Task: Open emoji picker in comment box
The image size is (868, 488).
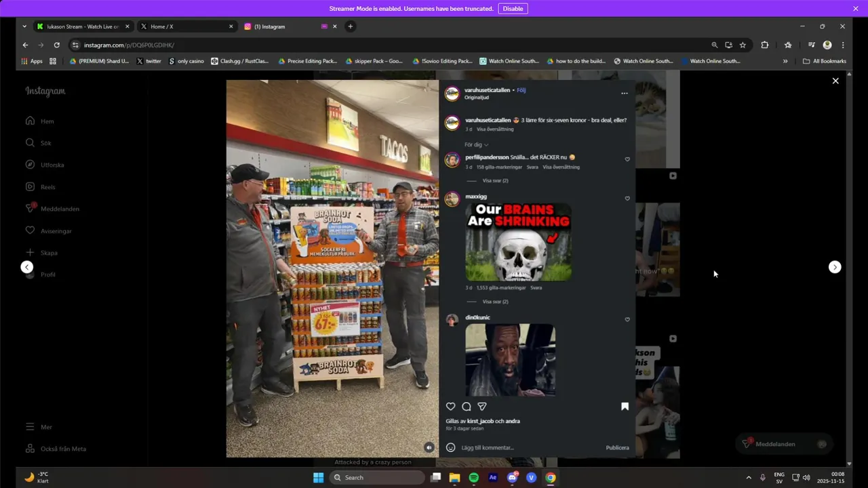Action: coord(451,447)
